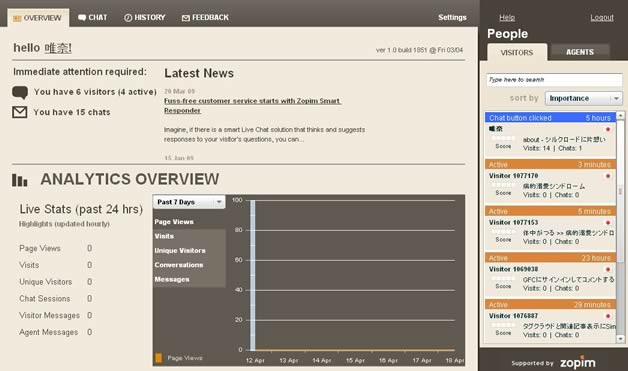Click the zopim logo in footer

click(x=577, y=363)
